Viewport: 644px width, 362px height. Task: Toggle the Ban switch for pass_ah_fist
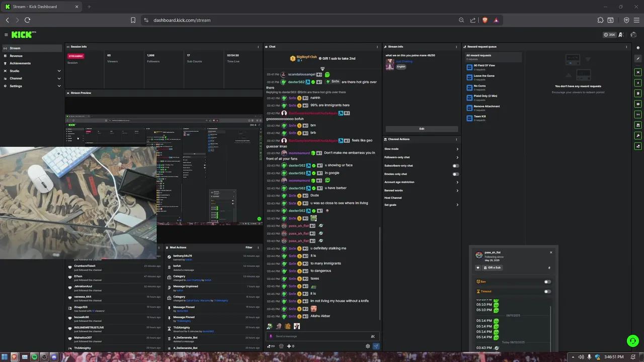point(547,282)
